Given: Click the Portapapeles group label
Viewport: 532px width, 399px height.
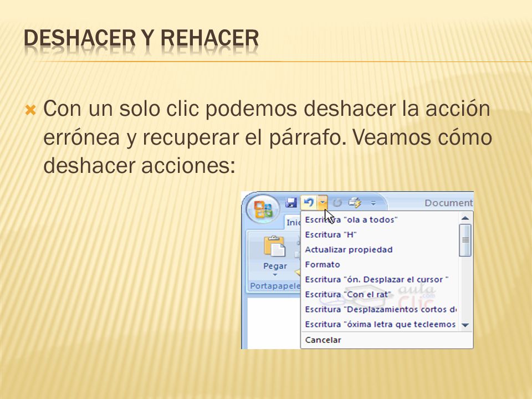Looking at the screenshot, I should [x=275, y=286].
